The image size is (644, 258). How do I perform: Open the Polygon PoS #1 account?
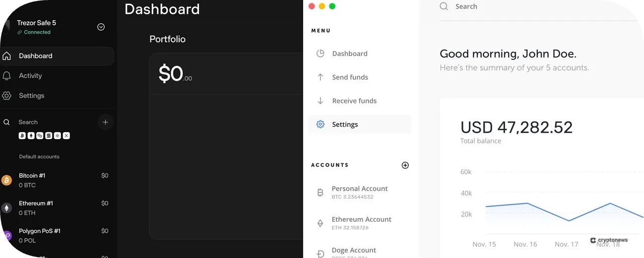57,236
